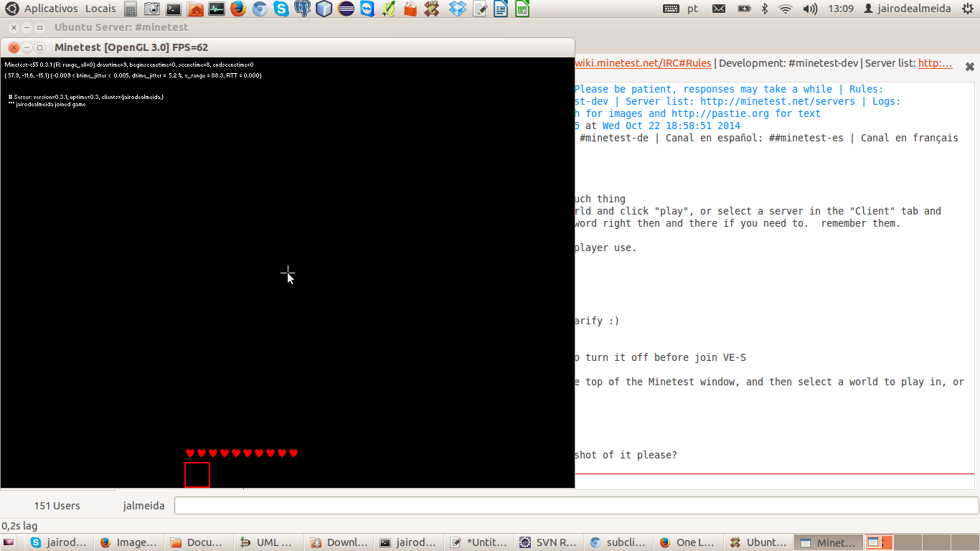The height and width of the screenshot is (551, 980).
Task: Open Dropbox icon in top panel
Action: click(458, 9)
